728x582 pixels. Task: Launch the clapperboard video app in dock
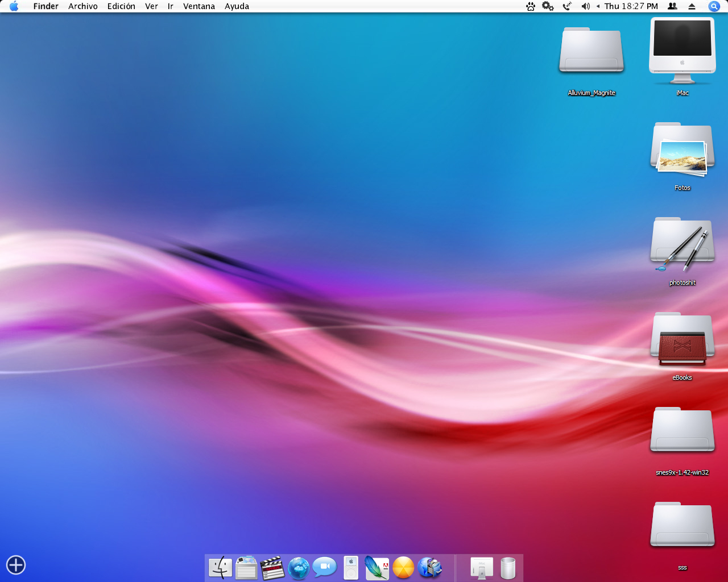click(272, 567)
